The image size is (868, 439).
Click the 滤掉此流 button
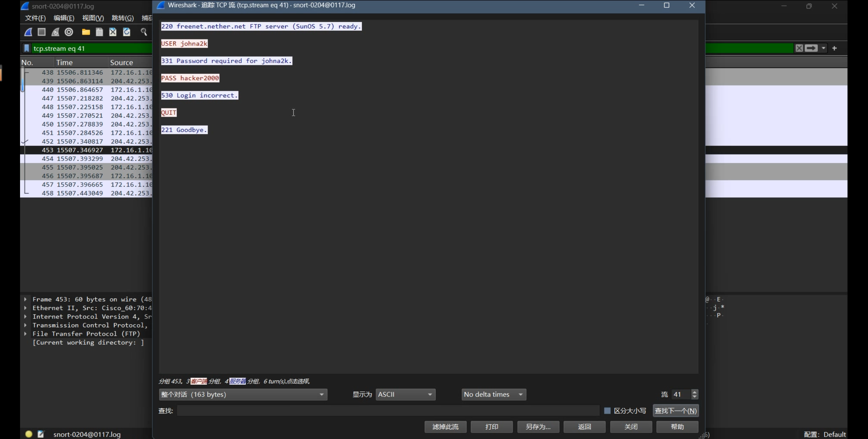pyautogui.click(x=445, y=427)
